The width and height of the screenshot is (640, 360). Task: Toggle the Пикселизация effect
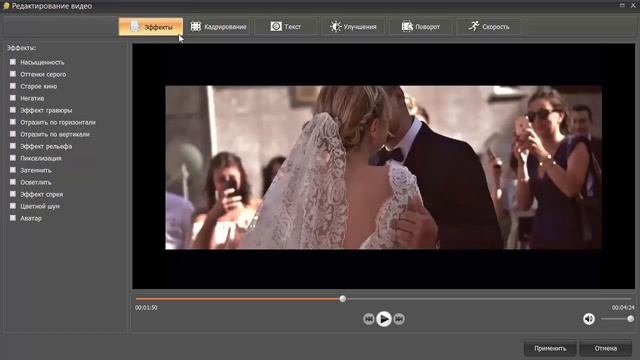pos(13,158)
